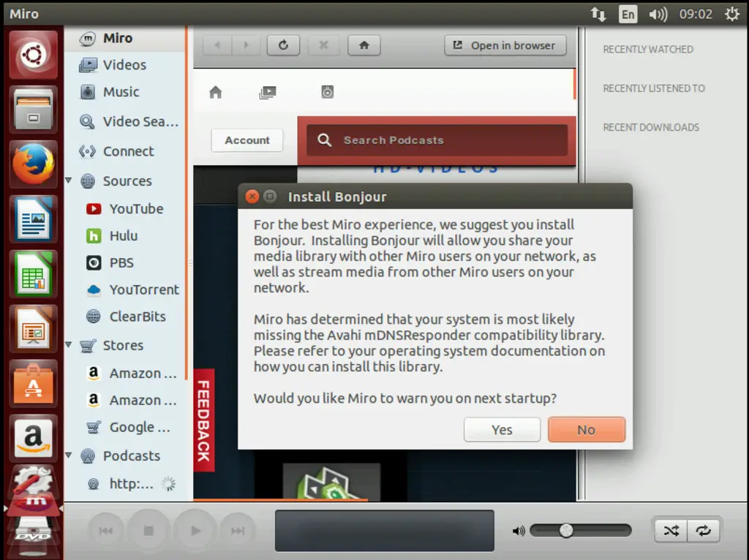Open the sound indicator menu
This screenshot has width=749, height=560.
[658, 14]
